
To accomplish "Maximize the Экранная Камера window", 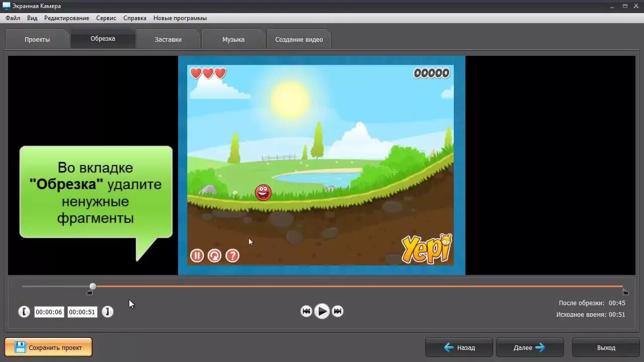I will pyautogui.click(x=624, y=6).
